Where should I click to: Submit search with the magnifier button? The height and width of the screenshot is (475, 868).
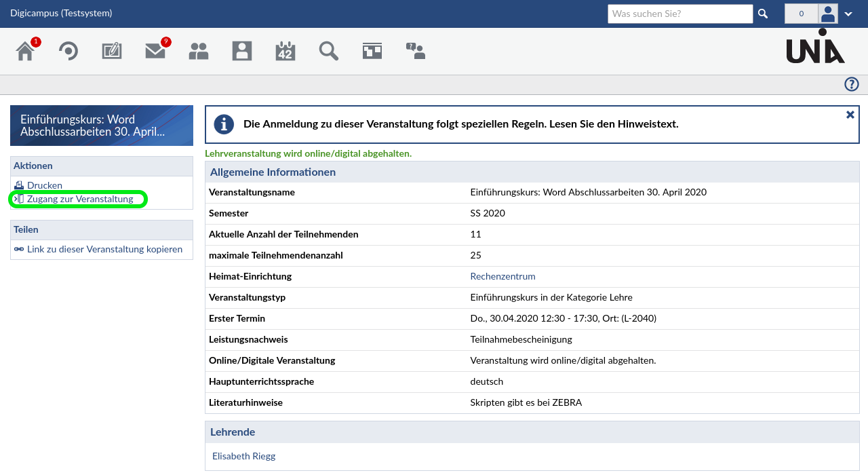(763, 14)
